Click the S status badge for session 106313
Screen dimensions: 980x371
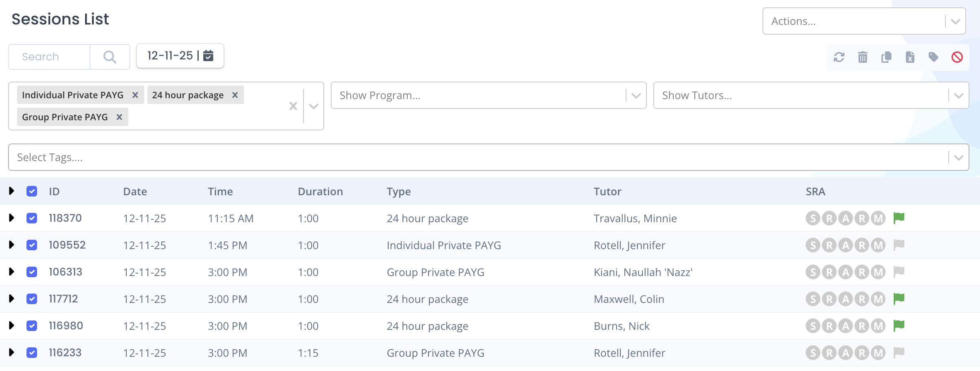click(x=813, y=272)
